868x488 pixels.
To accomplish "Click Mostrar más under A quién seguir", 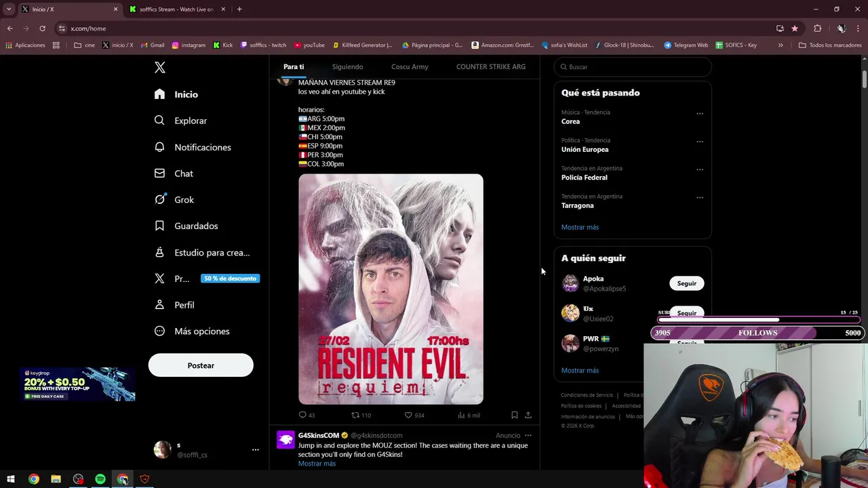I will [580, 371].
